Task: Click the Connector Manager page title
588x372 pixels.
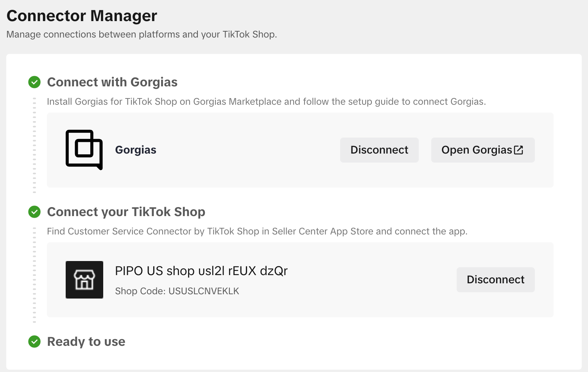Action: pos(82,16)
